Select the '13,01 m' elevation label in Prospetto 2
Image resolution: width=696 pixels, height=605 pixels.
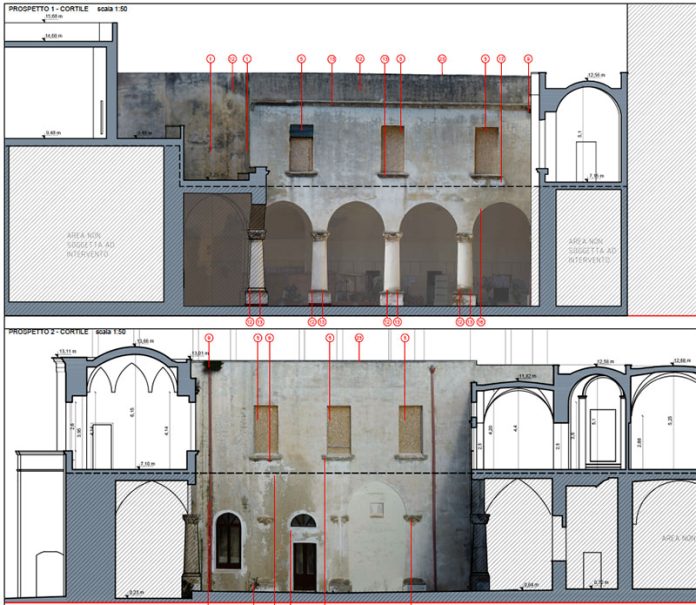coord(200,354)
